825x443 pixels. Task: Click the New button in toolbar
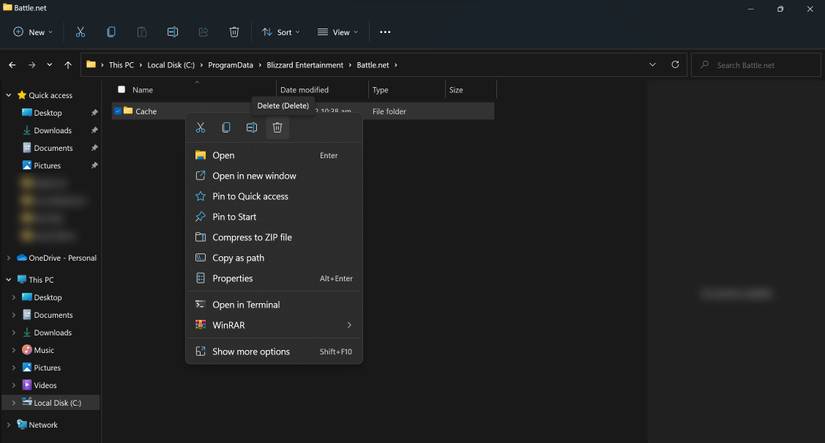(32, 32)
